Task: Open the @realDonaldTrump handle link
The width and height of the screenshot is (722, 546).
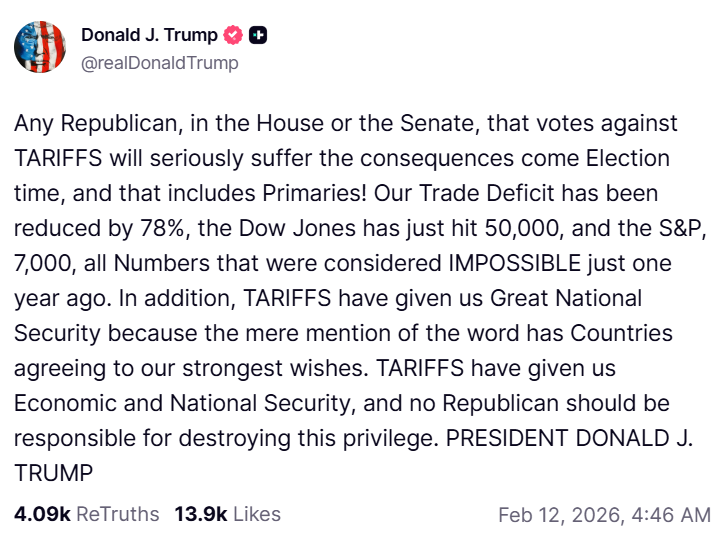Action: pos(160,63)
